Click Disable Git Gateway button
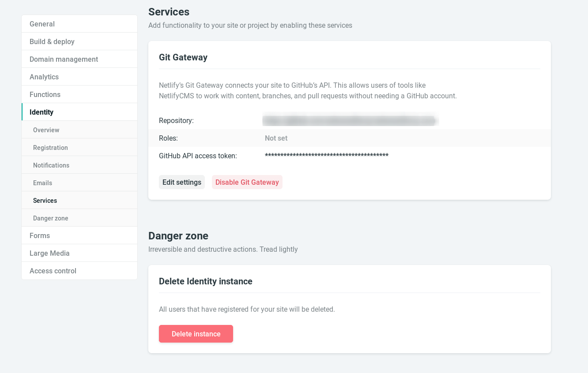 click(247, 182)
